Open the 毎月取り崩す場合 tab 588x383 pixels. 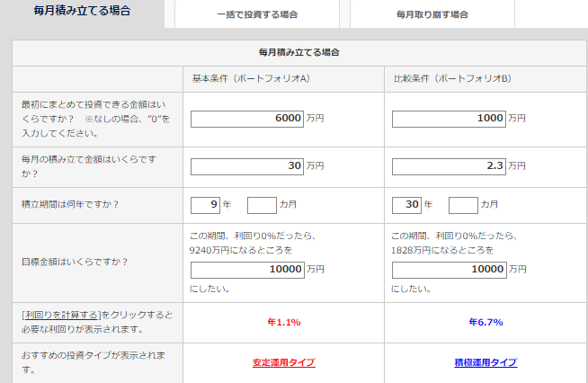432,14
